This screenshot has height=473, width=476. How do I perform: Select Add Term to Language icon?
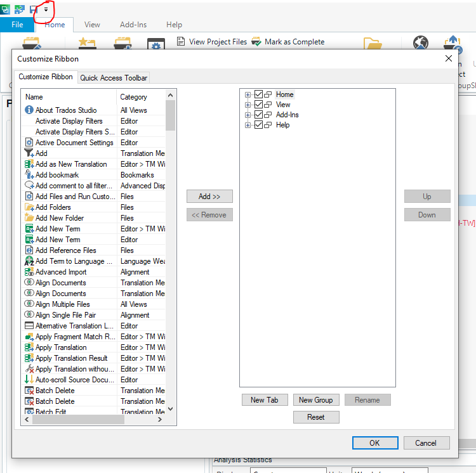(x=29, y=261)
